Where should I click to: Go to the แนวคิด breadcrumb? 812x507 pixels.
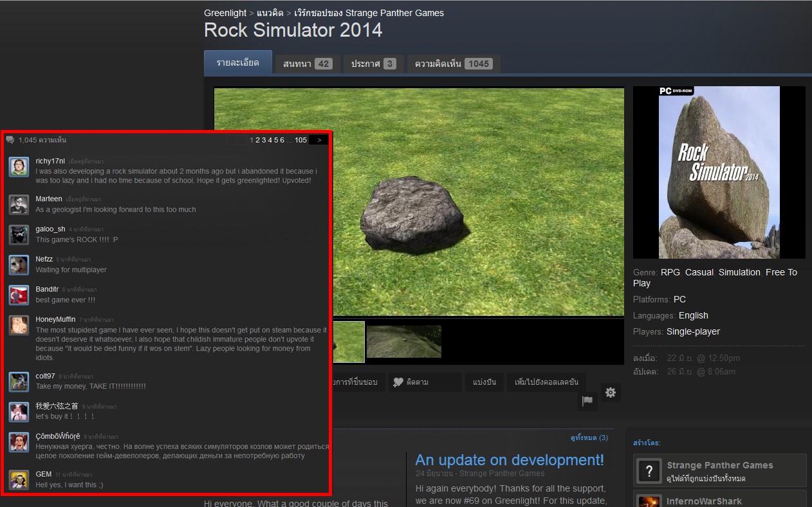click(x=270, y=13)
